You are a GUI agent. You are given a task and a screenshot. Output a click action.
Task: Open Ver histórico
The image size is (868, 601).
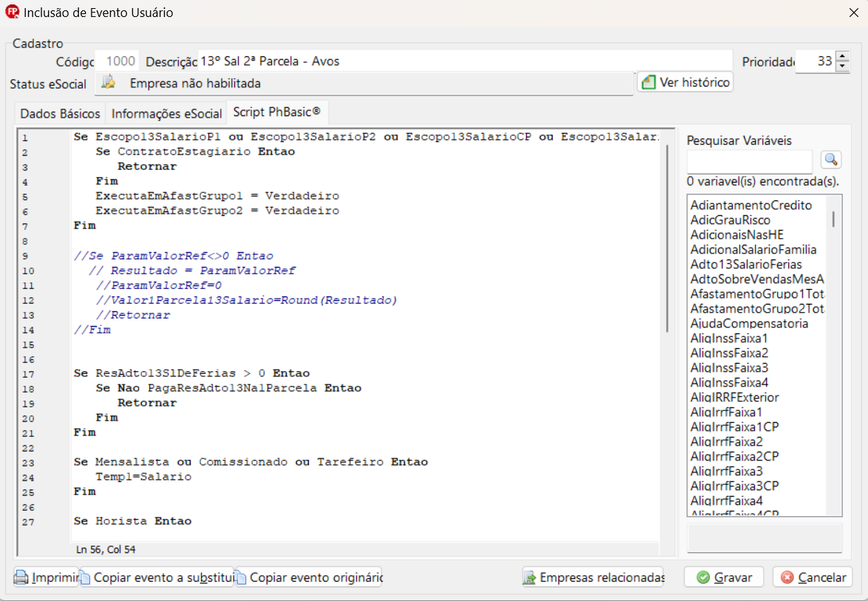pyautogui.click(x=686, y=82)
